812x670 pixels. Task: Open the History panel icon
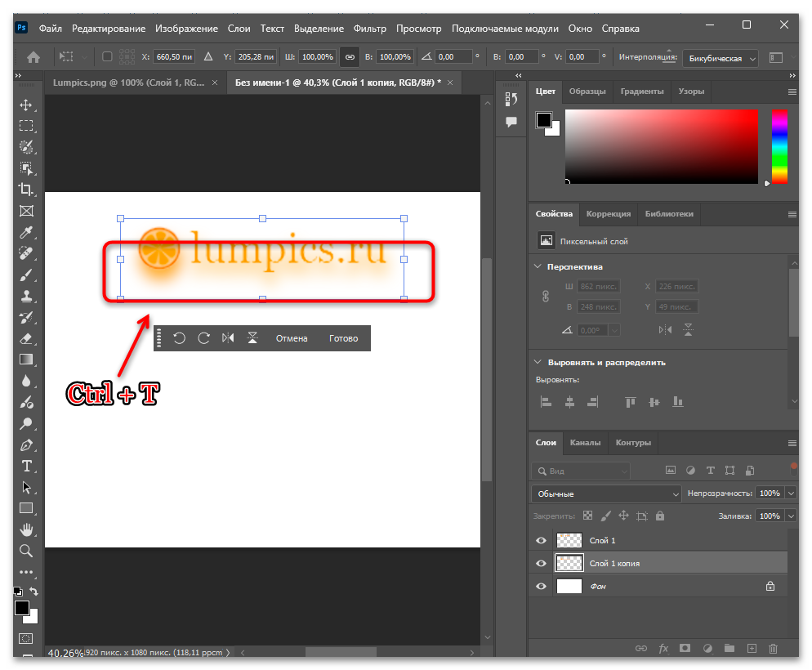pyautogui.click(x=511, y=99)
